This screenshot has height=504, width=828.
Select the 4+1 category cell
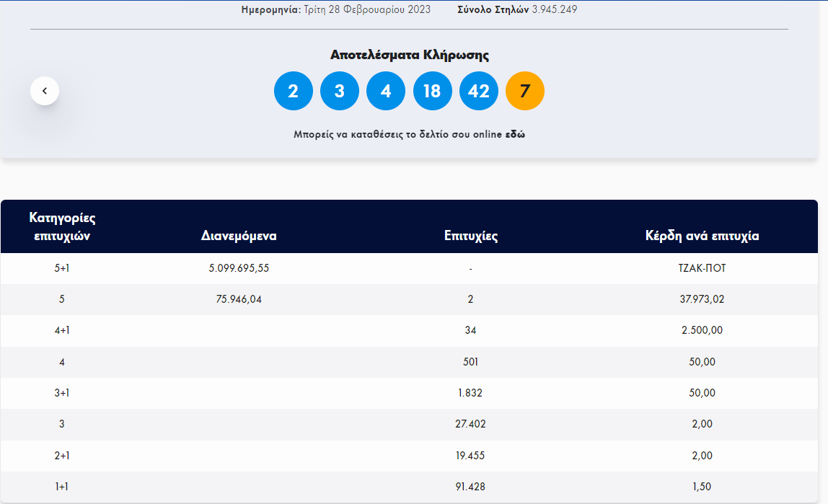(62, 330)
